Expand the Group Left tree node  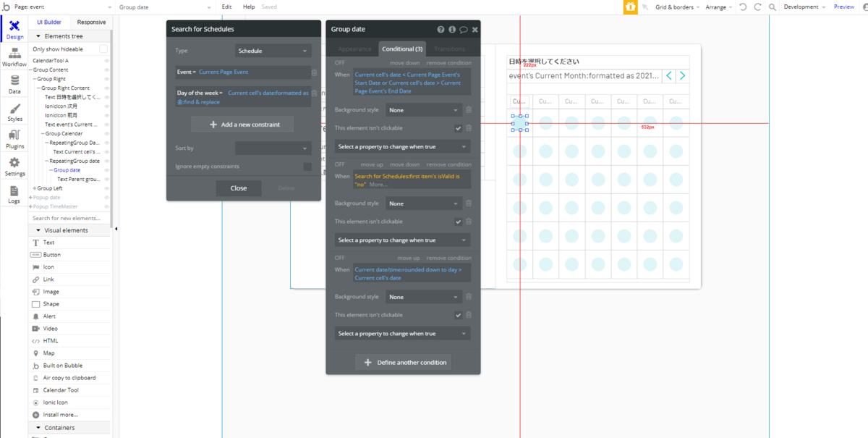(34, 188)
